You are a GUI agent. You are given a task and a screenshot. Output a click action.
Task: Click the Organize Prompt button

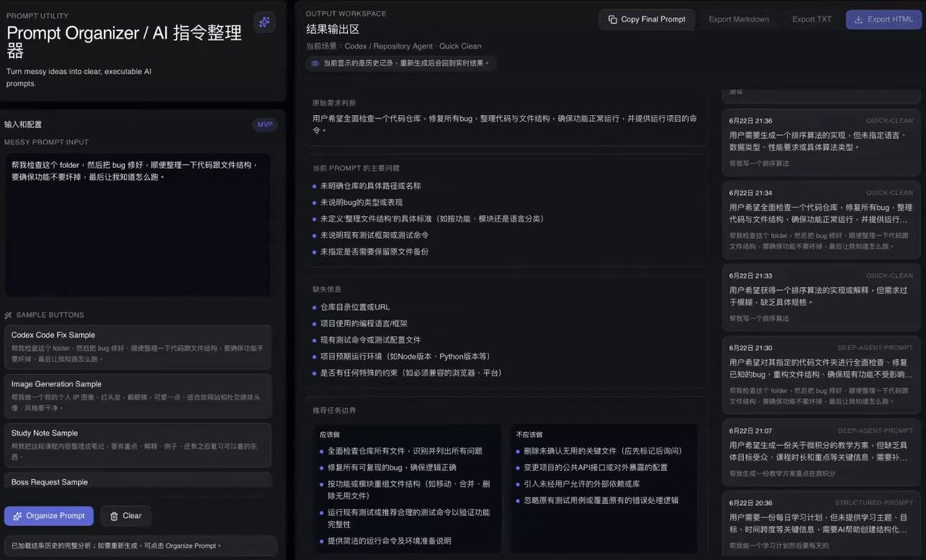point(49,515)
